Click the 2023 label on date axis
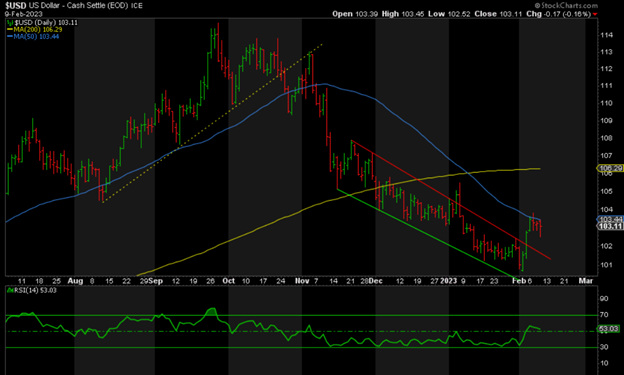Viewport: 624px width, 375px height. coord(448,281)
